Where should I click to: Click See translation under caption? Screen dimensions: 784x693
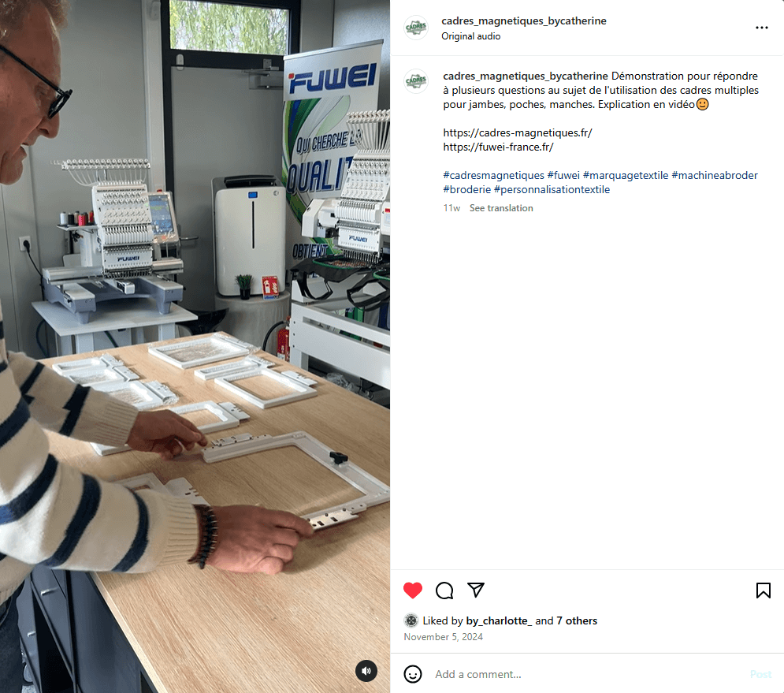click(x=501, y=208)
